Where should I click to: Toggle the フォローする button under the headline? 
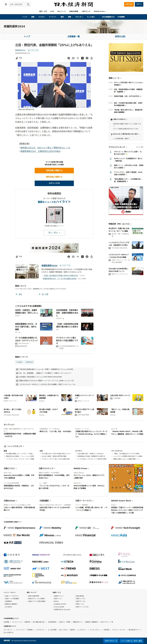(x=33, y=50)
